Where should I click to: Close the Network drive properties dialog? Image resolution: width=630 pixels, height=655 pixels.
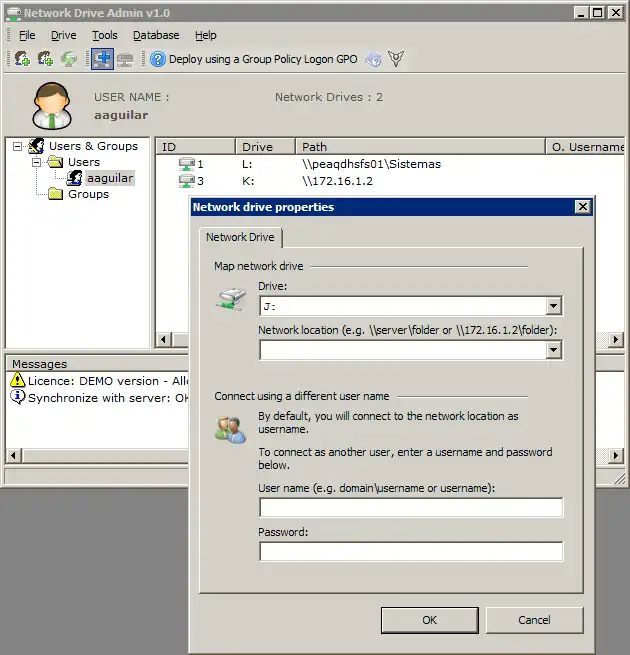pos(582,207)
